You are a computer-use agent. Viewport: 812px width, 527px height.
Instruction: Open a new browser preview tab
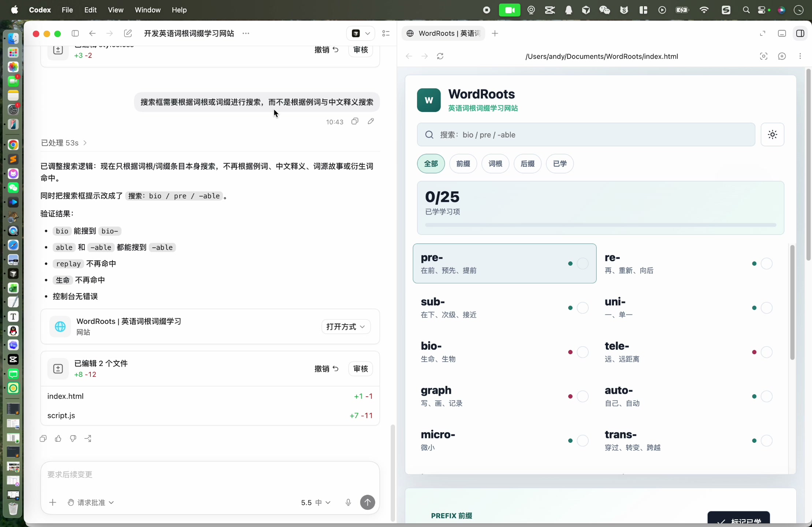(x=495, y=33)
